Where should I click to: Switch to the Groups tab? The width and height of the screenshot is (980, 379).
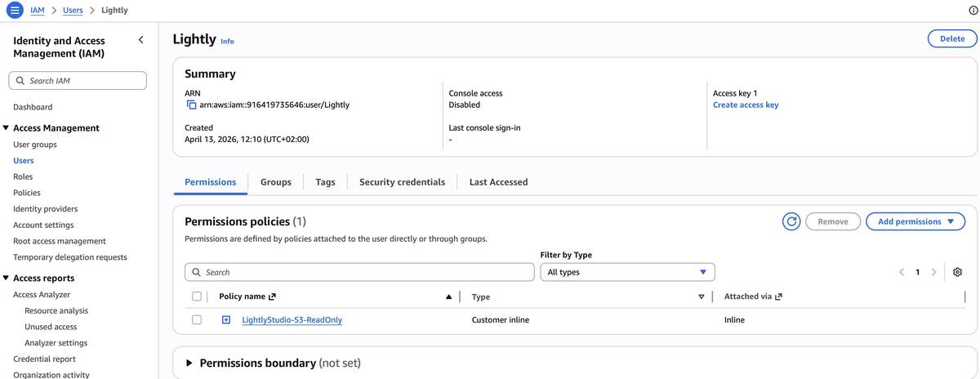[276, 182]
